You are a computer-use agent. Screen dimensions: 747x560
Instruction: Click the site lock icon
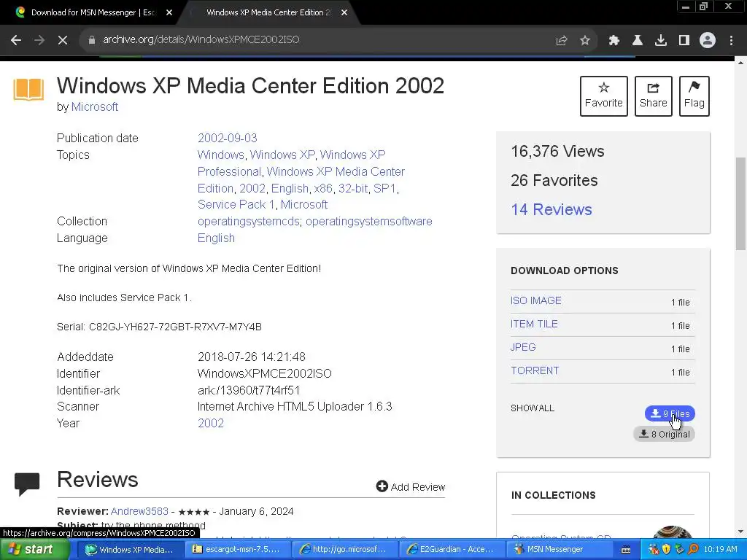coord(92,40)
